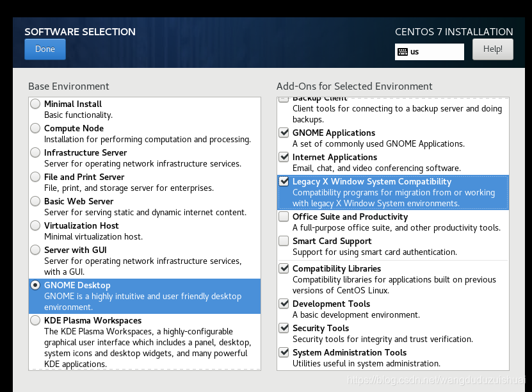Choose the Compute Node radio button

[35, 128]
